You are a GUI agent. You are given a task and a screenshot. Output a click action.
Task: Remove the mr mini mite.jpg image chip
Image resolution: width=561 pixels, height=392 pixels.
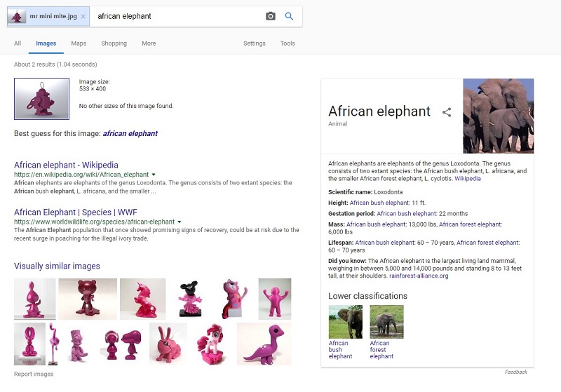(x=83, y=16)
